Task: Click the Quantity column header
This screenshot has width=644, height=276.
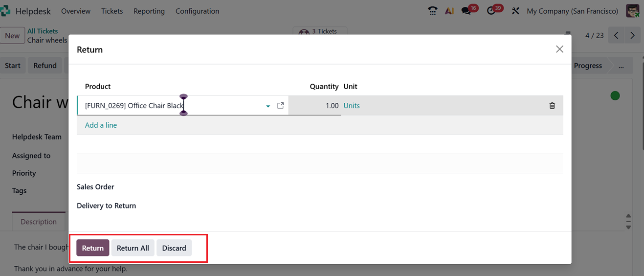Action: pos(324,87)
